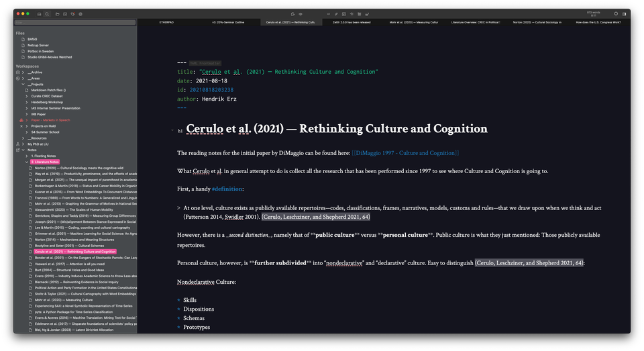Screen dimensions: 644x351
Task: Open the stats window from the toolbar
Action: [x=65, y=14]
